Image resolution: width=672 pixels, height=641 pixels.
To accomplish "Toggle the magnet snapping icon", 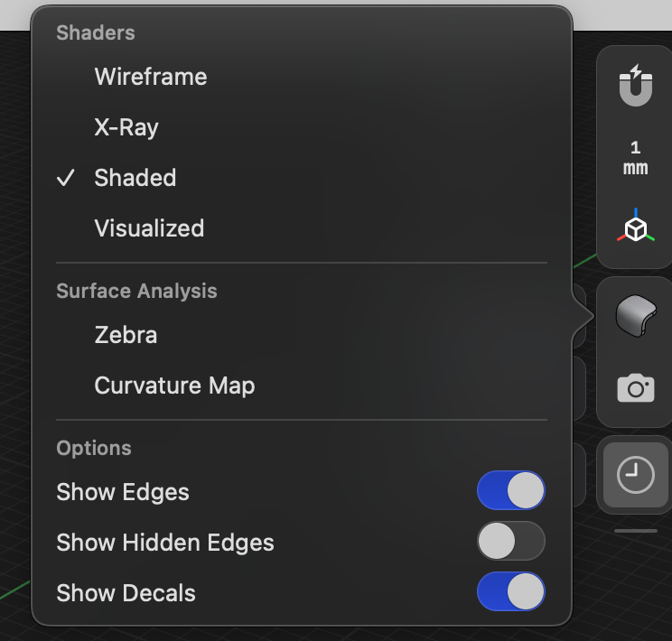I will (636, 85).
